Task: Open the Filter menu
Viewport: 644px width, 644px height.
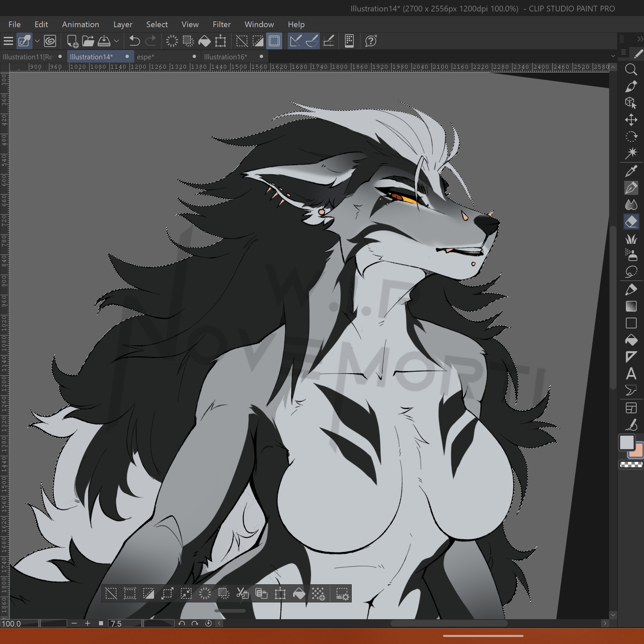Action: tap(221, 24)
